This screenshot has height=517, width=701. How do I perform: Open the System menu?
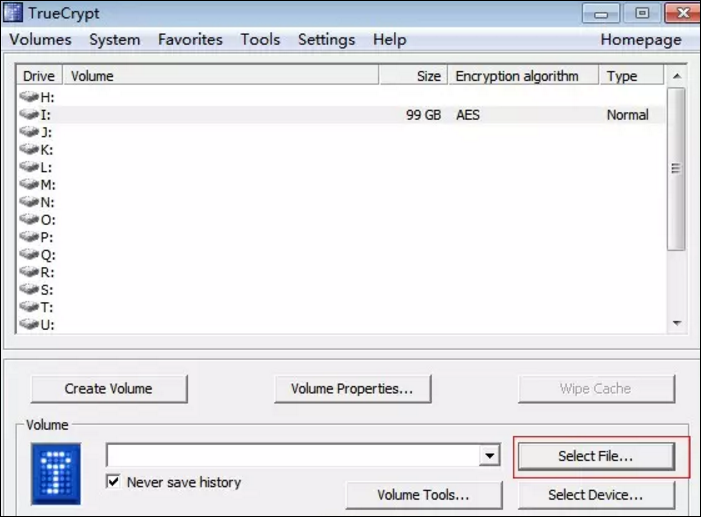pos(115,39)
